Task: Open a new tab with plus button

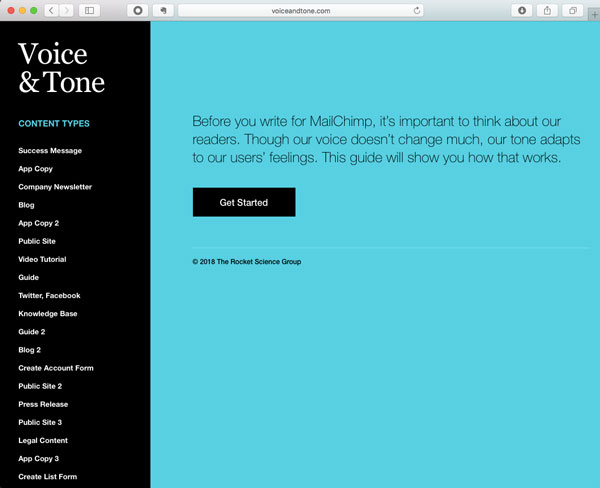Action: pyautogui.click(x=594, y=15)
